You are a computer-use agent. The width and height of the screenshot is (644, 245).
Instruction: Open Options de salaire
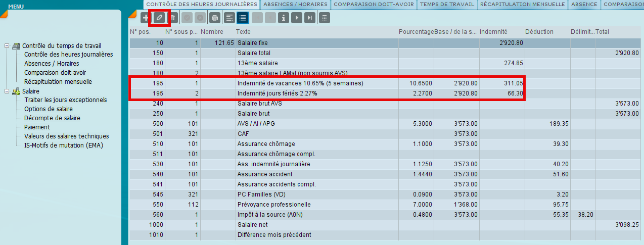[49, 109]
